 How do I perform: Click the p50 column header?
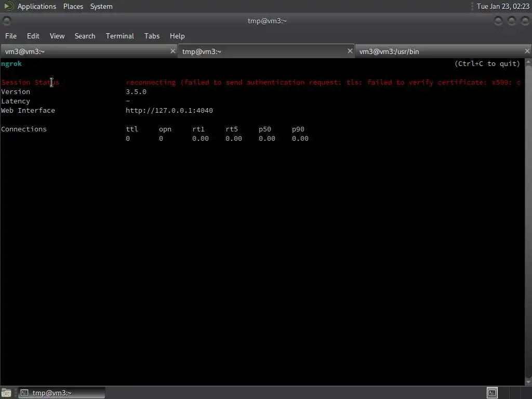pos(265,129)
